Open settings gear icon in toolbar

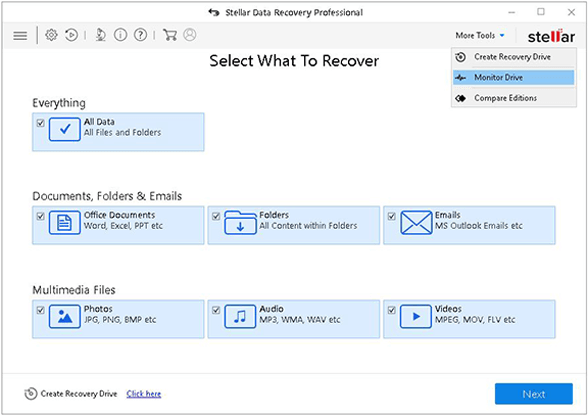tap(51, 35)
